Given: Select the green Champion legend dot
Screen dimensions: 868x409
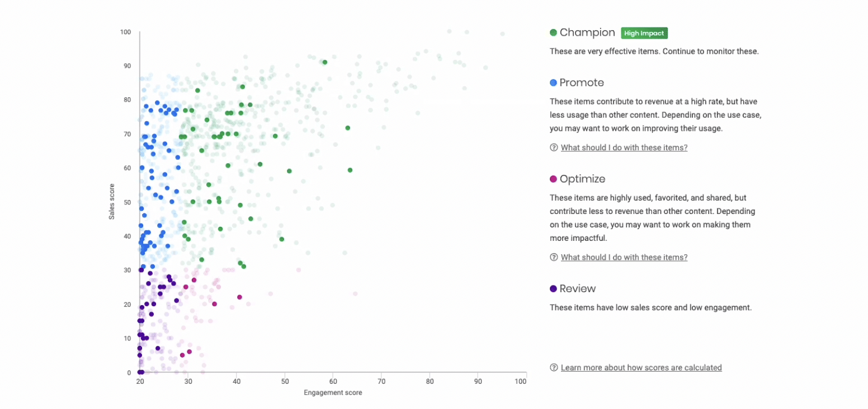Looking at the screenshot, I should (x=553, y=33).
